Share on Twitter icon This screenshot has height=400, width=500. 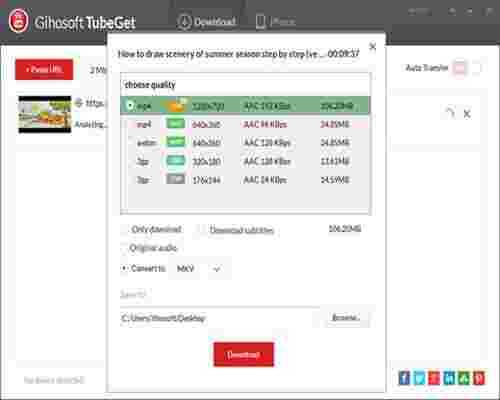[x=419, y=378]
